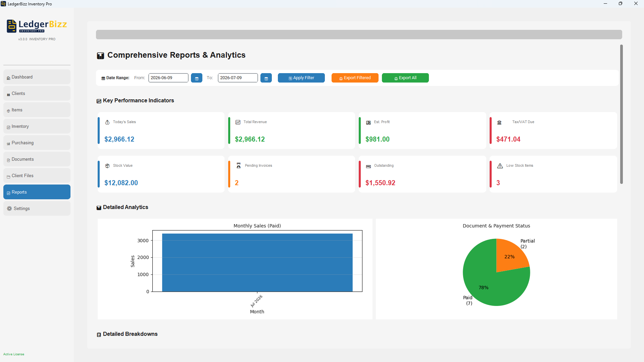Click the v3.0.0 INVENTORY PRO version text
Image resolution: width=644 pixels, height=362 pixels.
click(x=37, y=39)
